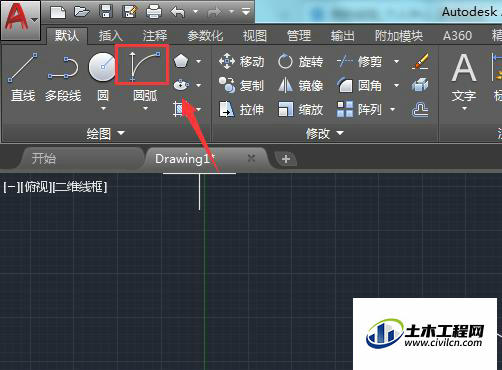Activate the 缩放 scale command

tap(300, 109)
